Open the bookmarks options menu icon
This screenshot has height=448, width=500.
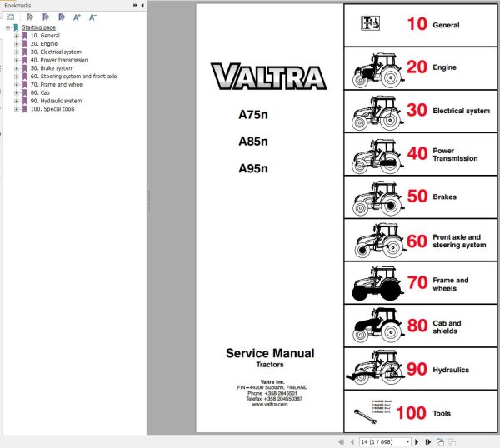(10, 17)
